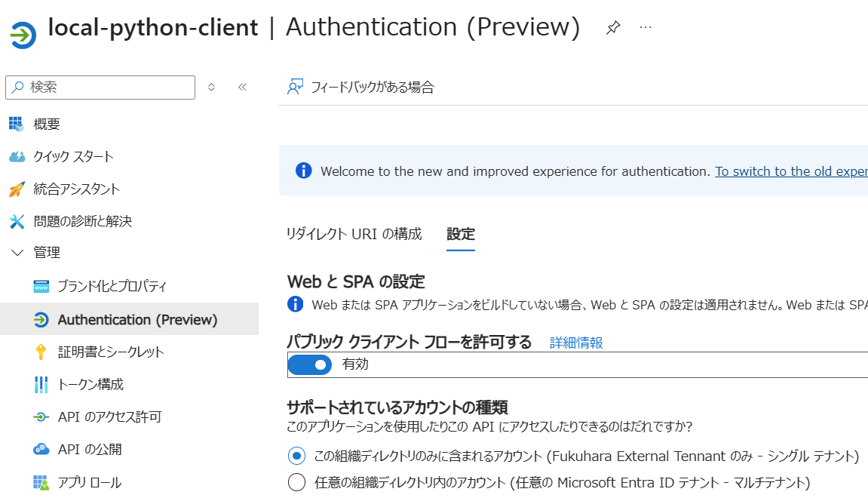Select この組織ディレクトリのみ single tenant radio

[x=296, y=456]
